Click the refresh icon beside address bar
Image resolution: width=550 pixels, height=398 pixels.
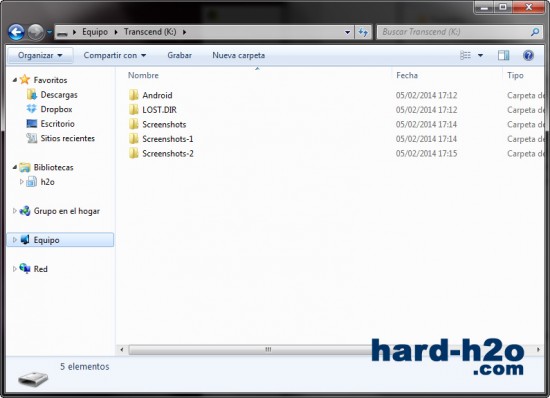tap(363, 32)
